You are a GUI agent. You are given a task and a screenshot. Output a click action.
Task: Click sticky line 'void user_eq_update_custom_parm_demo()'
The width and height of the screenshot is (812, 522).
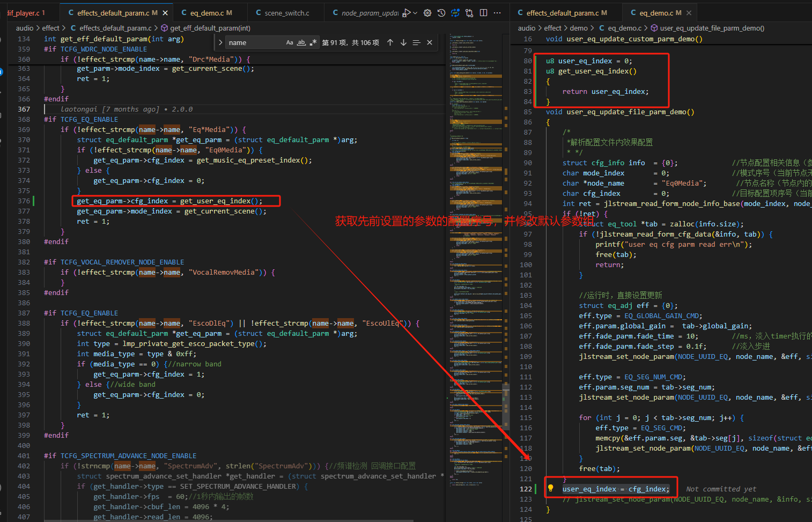(x=624, y=39)
